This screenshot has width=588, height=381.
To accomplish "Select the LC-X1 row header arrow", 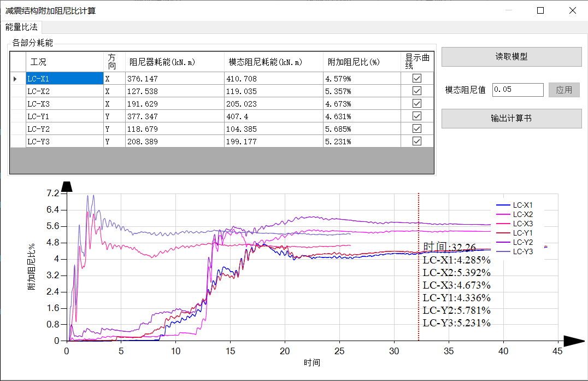I will (17, 79).
